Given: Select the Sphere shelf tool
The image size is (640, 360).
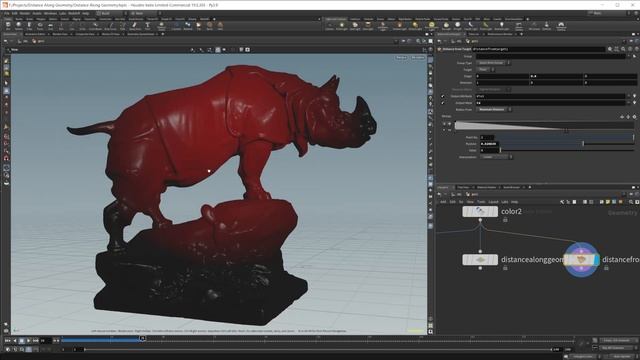Looking at the screenshot, I should click(19, 26).
